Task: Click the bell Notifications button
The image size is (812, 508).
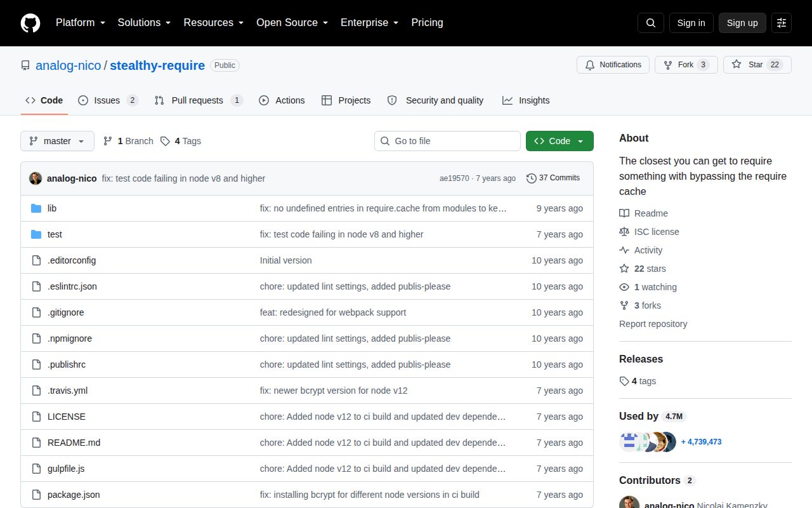Action: point(613,65)
